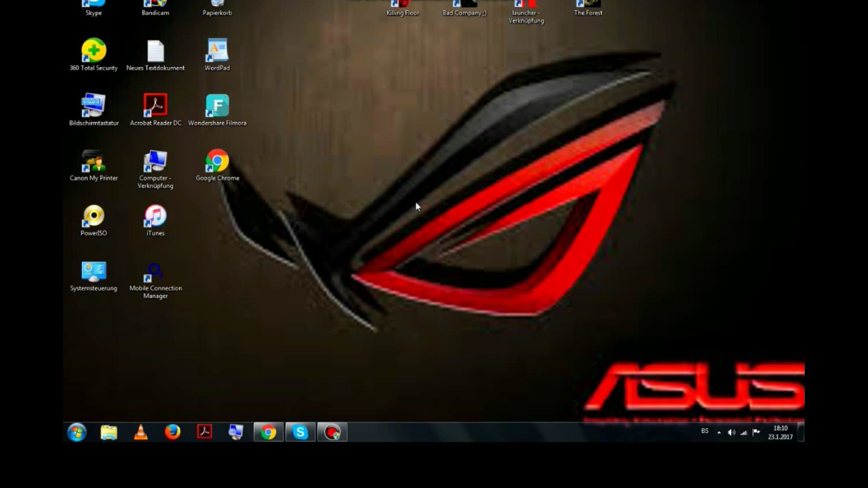Switch to the Bandicam recorder in the taskbar
This screenshot has height=488, width=868.
point(332,432)
